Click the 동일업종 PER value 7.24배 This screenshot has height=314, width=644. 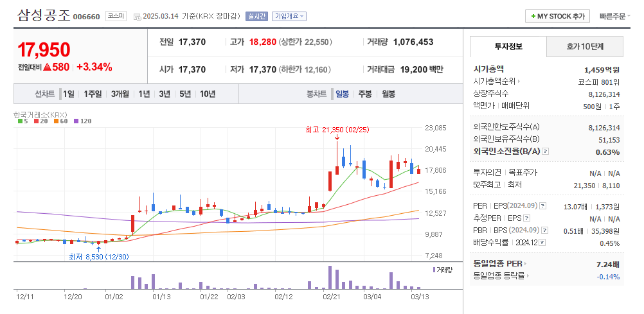pos(608,264)
